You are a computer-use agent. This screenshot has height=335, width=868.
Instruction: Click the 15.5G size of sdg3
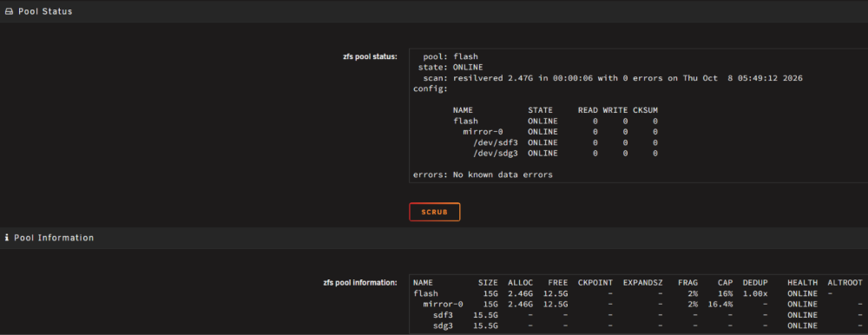(x=485, y=326)
